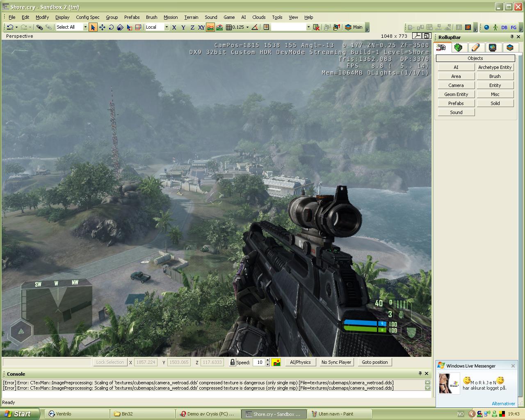Toggle Z axis constraint
This screenshot has width=525, height=420.
192,27
